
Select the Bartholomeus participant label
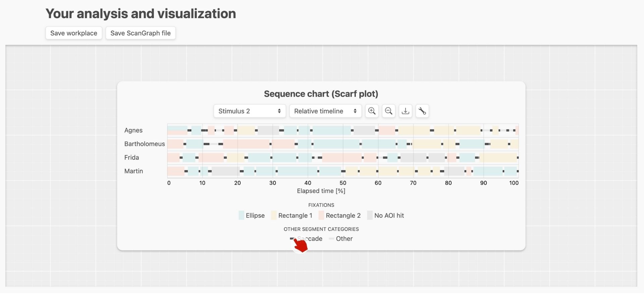click(x=145, y=144)
